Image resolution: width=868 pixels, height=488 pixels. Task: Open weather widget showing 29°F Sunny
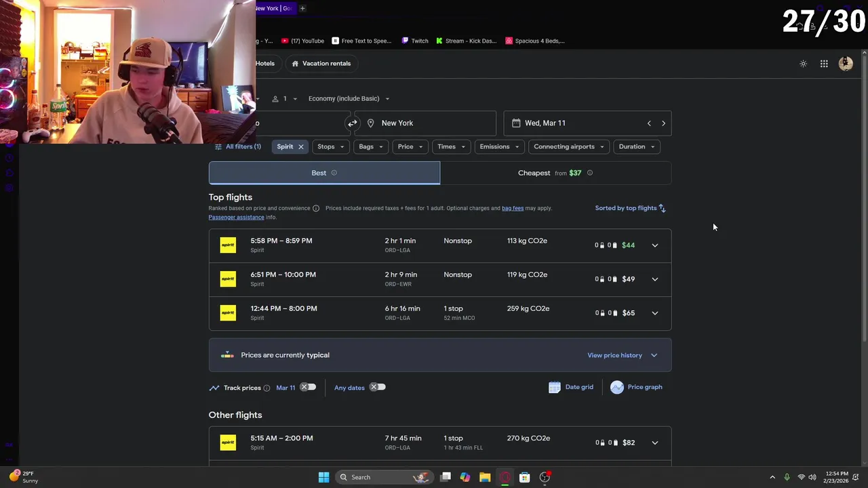point(24,477)
